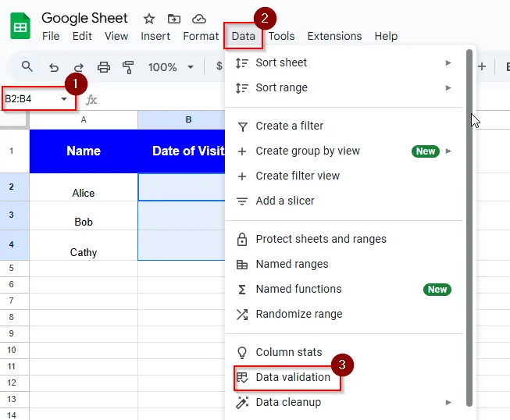The height and width of the screenshot is (420, 510).
Task: Open the Extensions menu
Action: pyautogui.click(x=334, y=36)
